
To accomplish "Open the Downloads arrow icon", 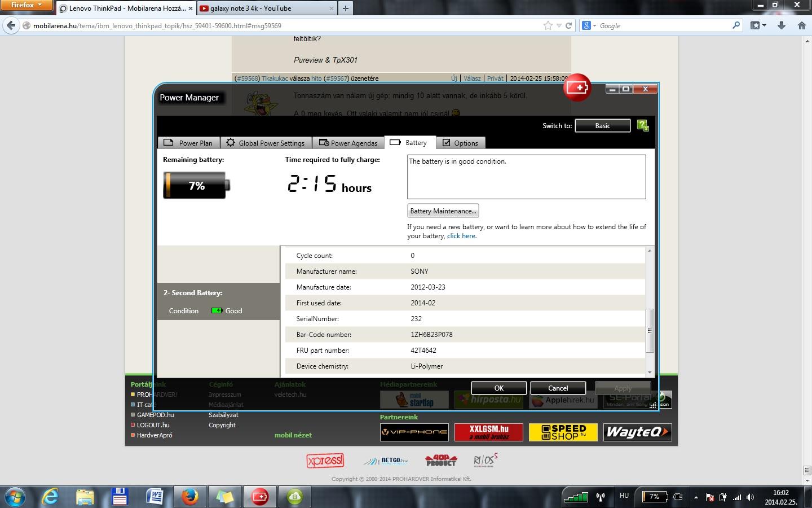I will [782, 25].
